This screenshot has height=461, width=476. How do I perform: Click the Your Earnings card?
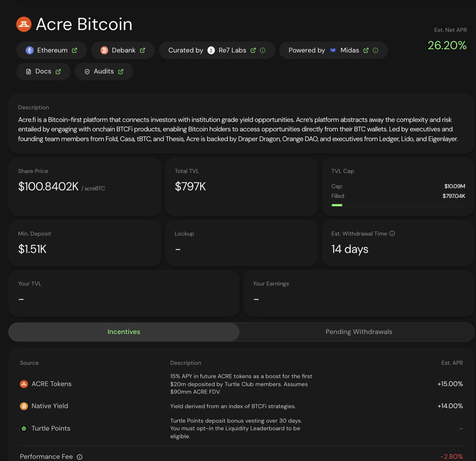click(x=359, y=294)
